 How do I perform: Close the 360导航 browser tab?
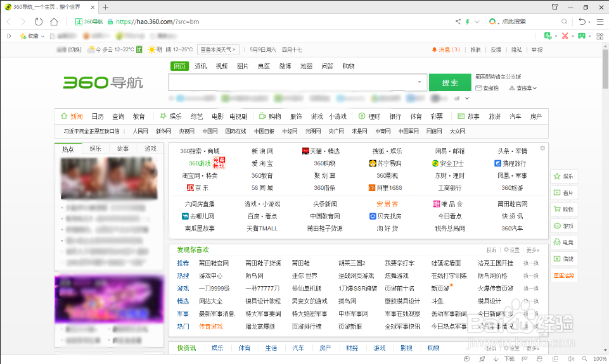point(93,7)
